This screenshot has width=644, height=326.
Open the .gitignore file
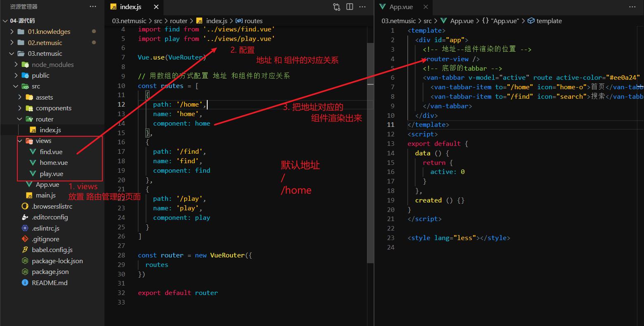point(45,239)
